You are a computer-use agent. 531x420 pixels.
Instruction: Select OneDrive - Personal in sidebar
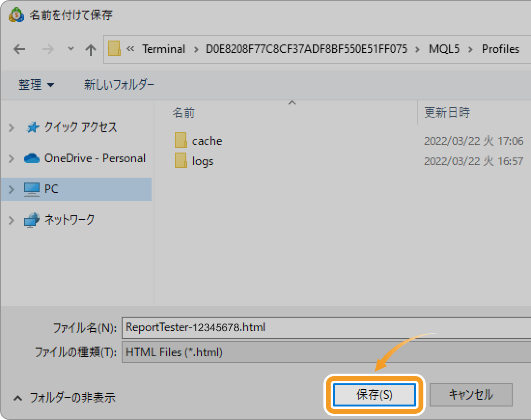[95, 158]
